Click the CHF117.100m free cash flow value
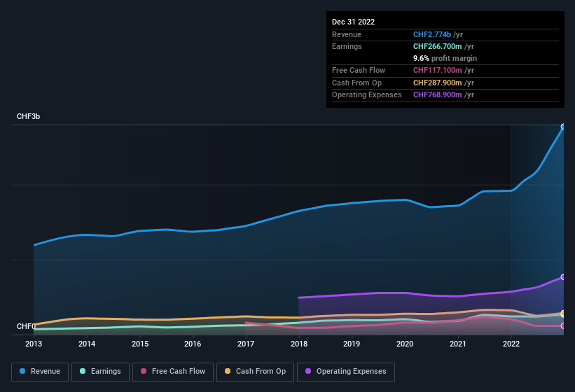The image size is (575, 392). click(438, 70)
